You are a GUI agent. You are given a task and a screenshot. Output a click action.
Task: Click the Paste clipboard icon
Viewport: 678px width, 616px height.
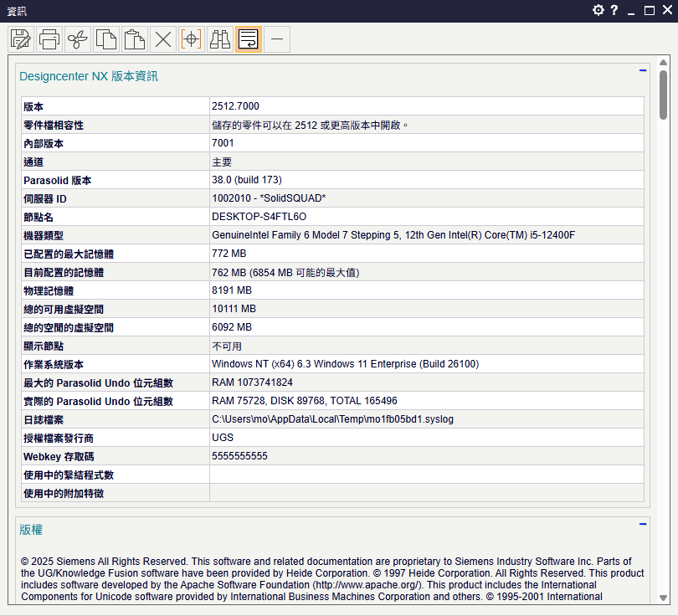coord(135,39)
